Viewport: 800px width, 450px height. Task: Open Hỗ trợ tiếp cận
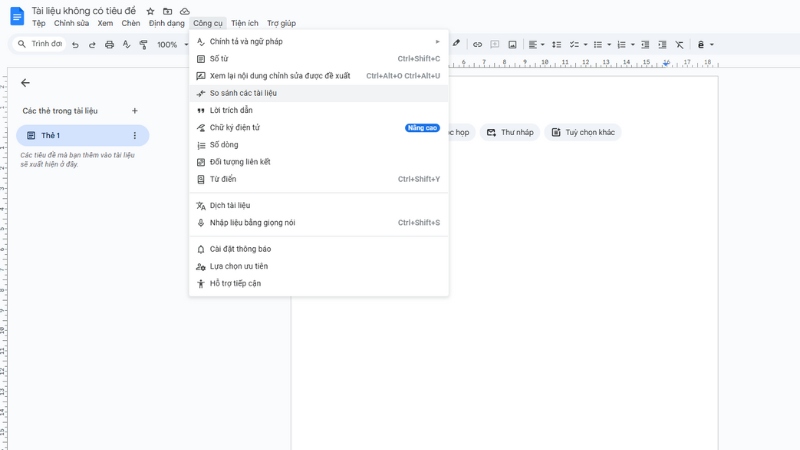click(319, 284)
